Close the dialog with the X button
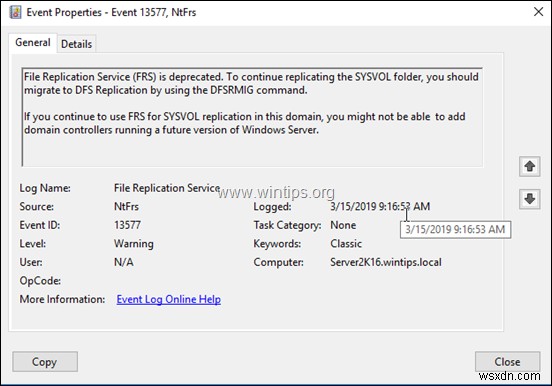The height and width of the screenshot is (386, 552). (x=538, y=12)
